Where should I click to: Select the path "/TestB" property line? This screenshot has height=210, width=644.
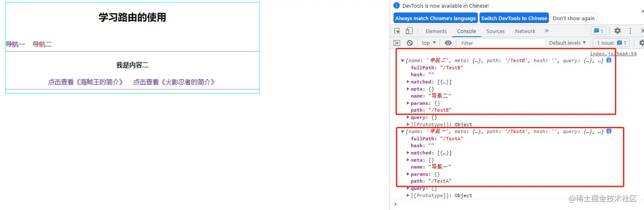tap(431, 110)
